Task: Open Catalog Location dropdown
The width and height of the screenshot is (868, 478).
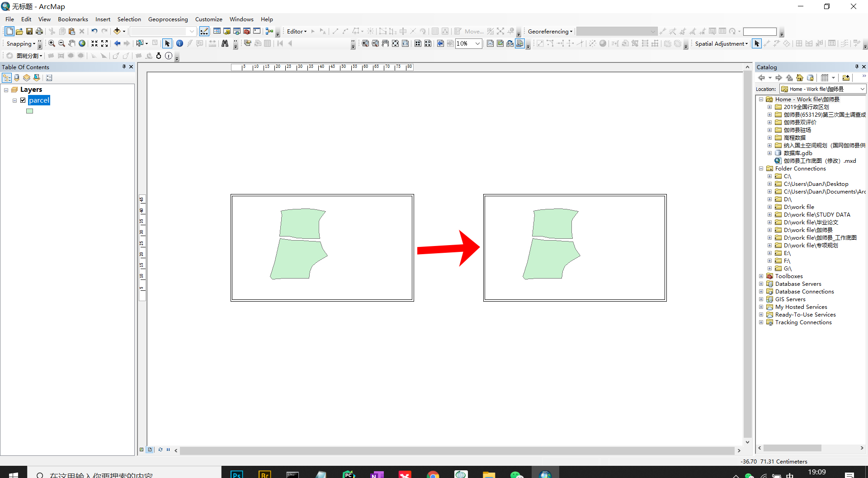Action: [862, 89]
